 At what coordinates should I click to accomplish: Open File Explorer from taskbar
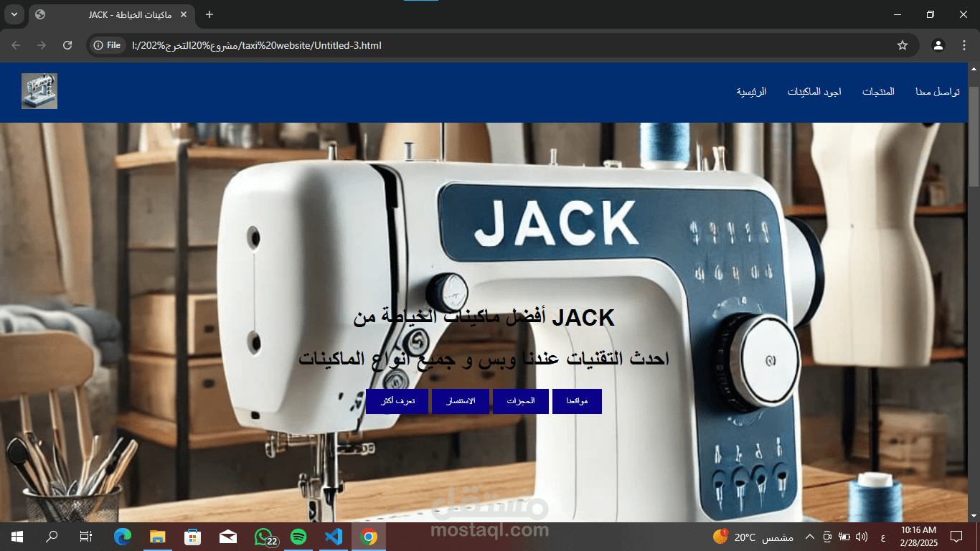coord(158,537)
